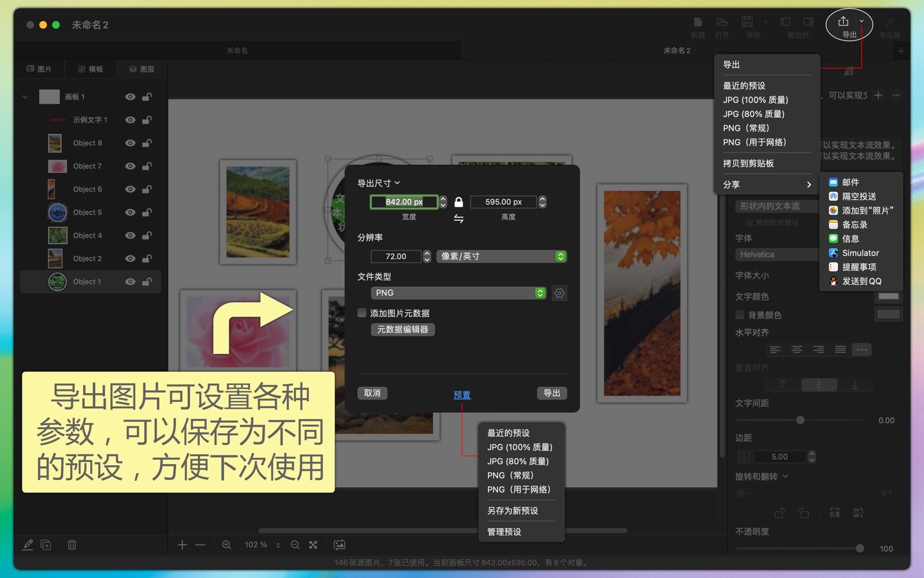Click the aspect ratio lock icon
The height and width of the screenshot is (578, 924).
(459, 202)
